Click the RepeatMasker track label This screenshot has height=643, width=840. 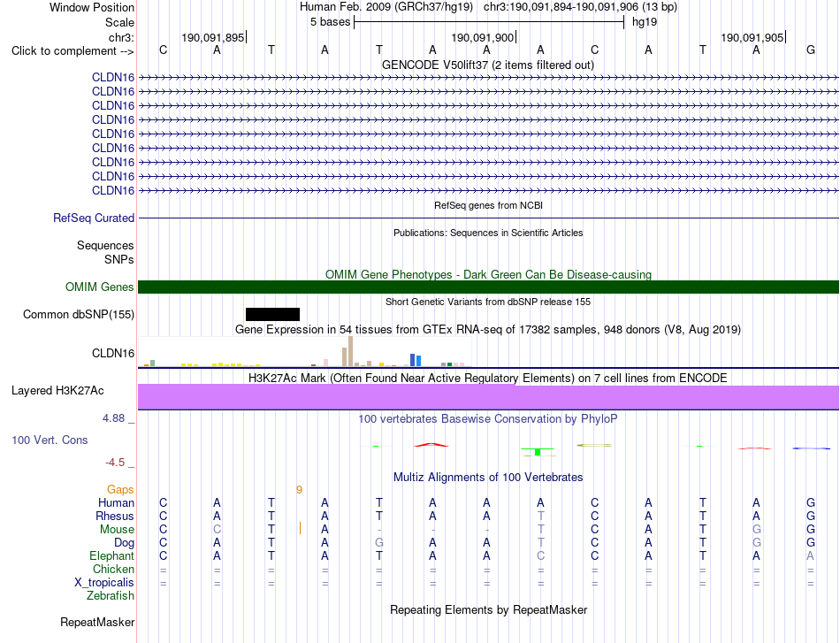[97, 622]
